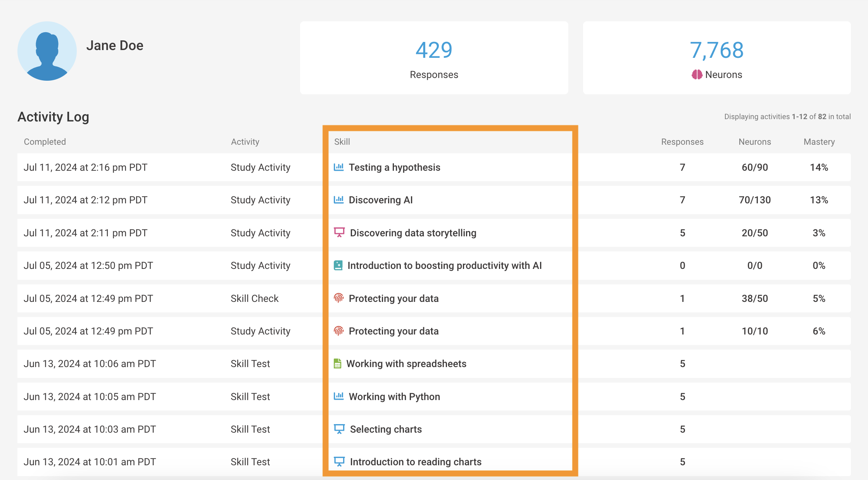This screenshot has height=480, width=868.
Task: Sort by the Completed column header
Action: point(45,142)
